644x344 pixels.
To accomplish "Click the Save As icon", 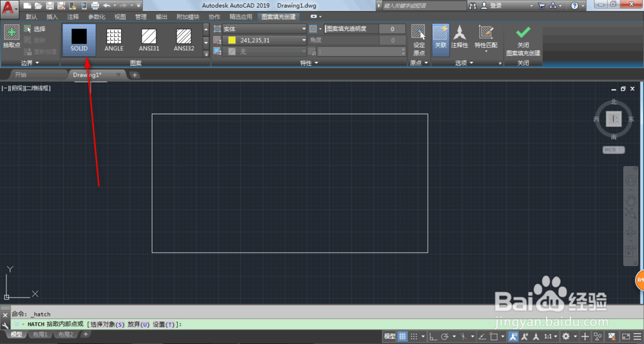I will coord(61,6).
